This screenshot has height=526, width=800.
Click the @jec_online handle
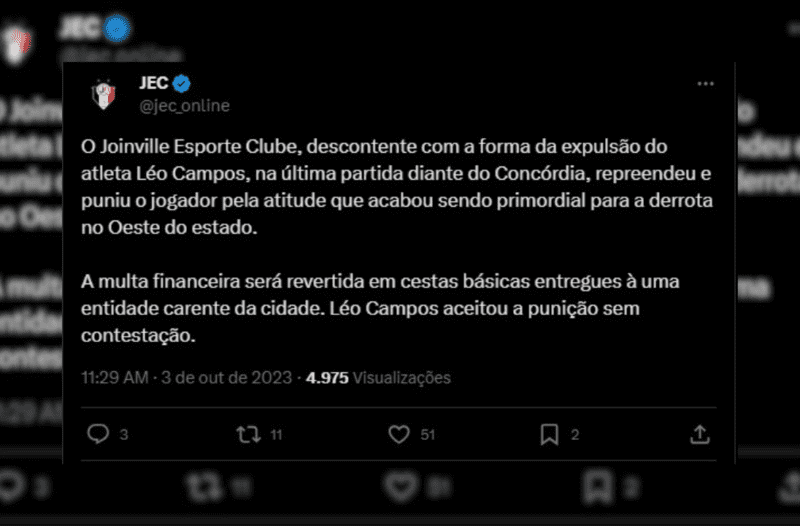coord(185,106)
